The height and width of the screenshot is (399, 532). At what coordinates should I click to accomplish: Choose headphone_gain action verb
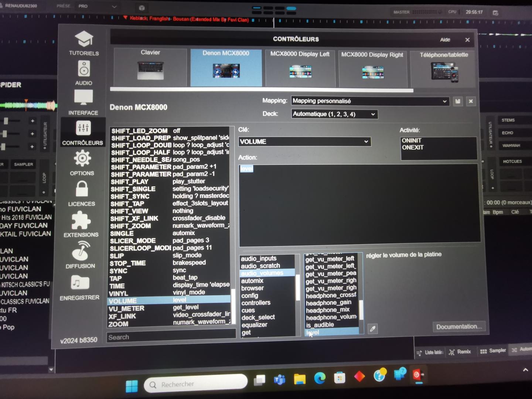point(331,303)
